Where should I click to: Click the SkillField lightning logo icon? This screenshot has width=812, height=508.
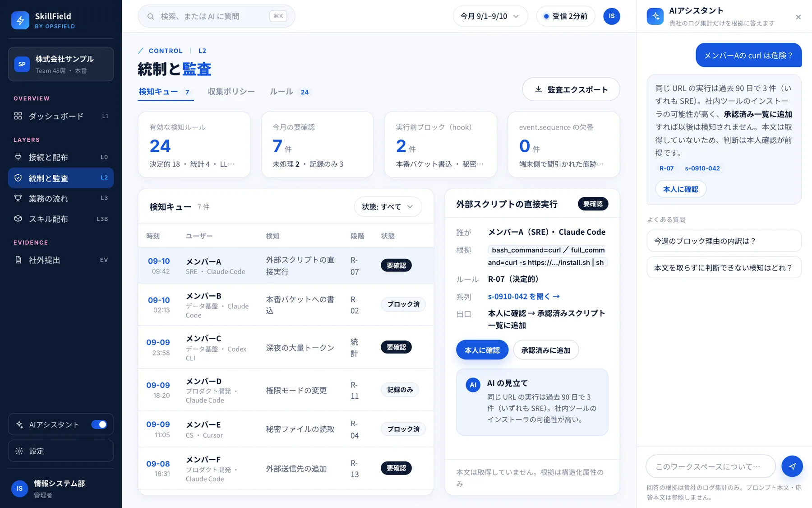pyautogui.click(x=20, y=20)
